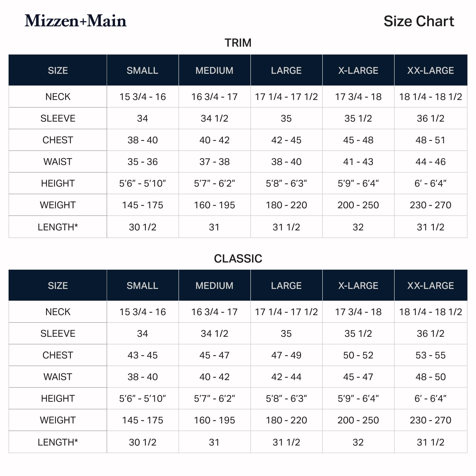Image resolution: width=476 pixels, height=476 pixels.
Task: Click the WEIGHT row label in TRIM table
Action: [58, 205]
